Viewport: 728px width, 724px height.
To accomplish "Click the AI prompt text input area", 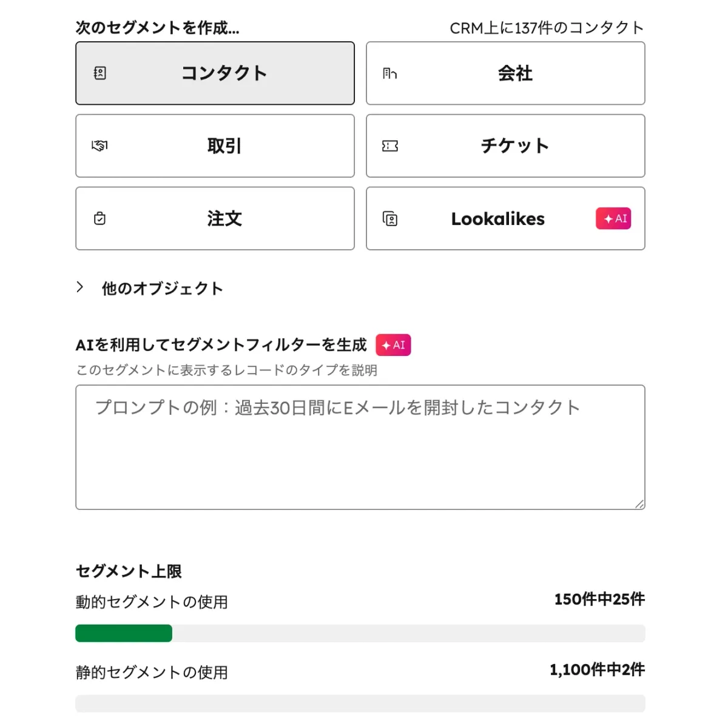I will coord(360,446).
